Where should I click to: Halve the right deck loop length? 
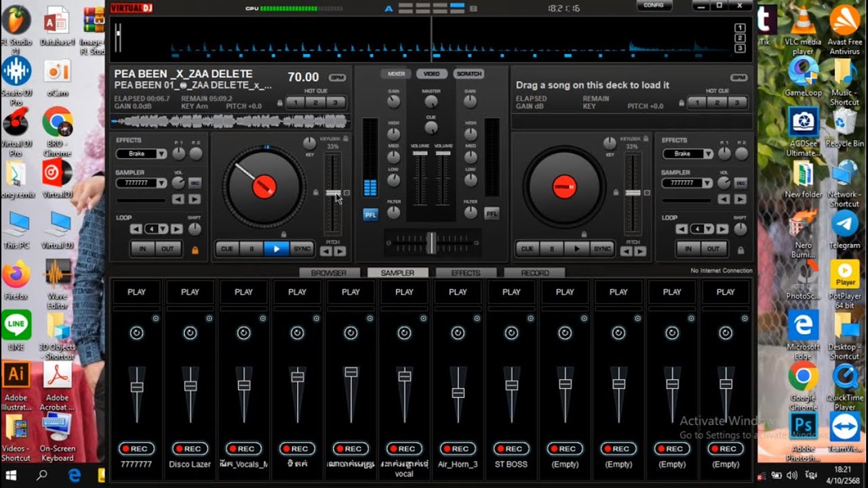tap(682, 229)
